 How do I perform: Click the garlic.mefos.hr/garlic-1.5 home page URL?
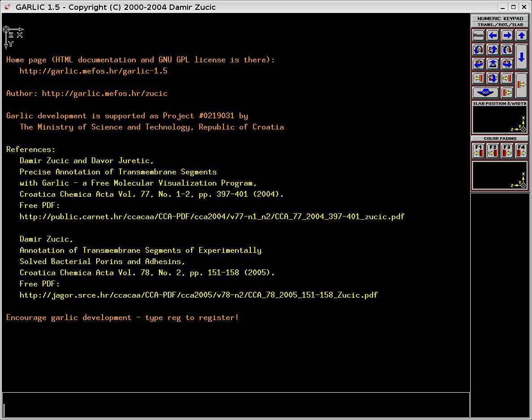pyautogui.click(x=93, y=71)
